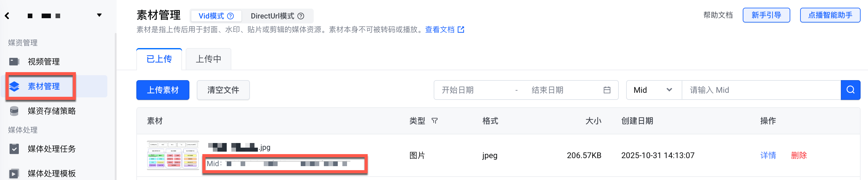
Task: Click the blue search magnifier button
Action: (x=850, y=90)
